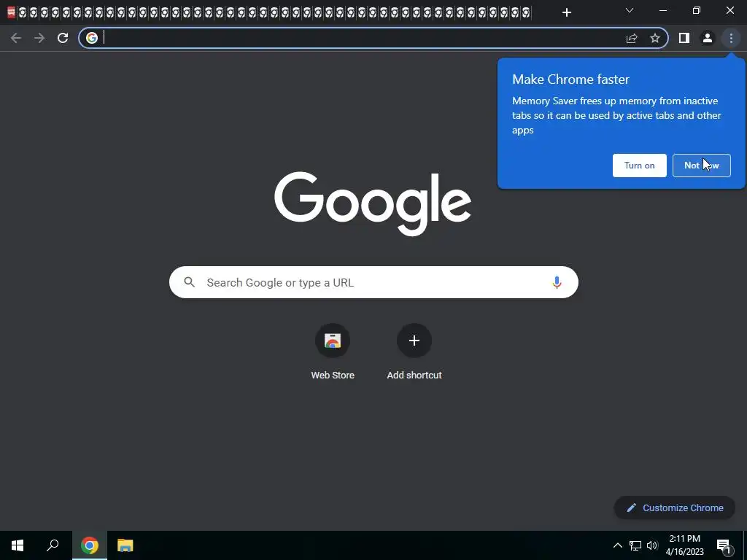
Task: Bookmark this tab with star icon
Action: (655, 38)
